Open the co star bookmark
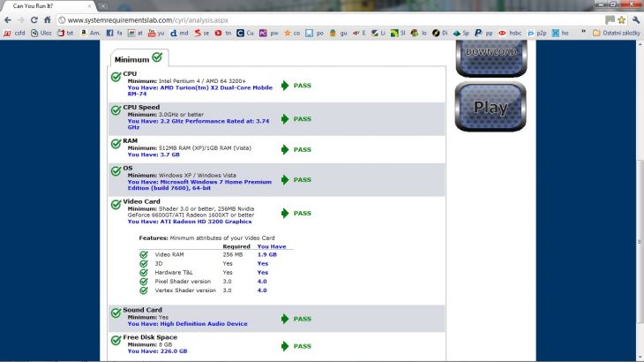 (292, 34)
